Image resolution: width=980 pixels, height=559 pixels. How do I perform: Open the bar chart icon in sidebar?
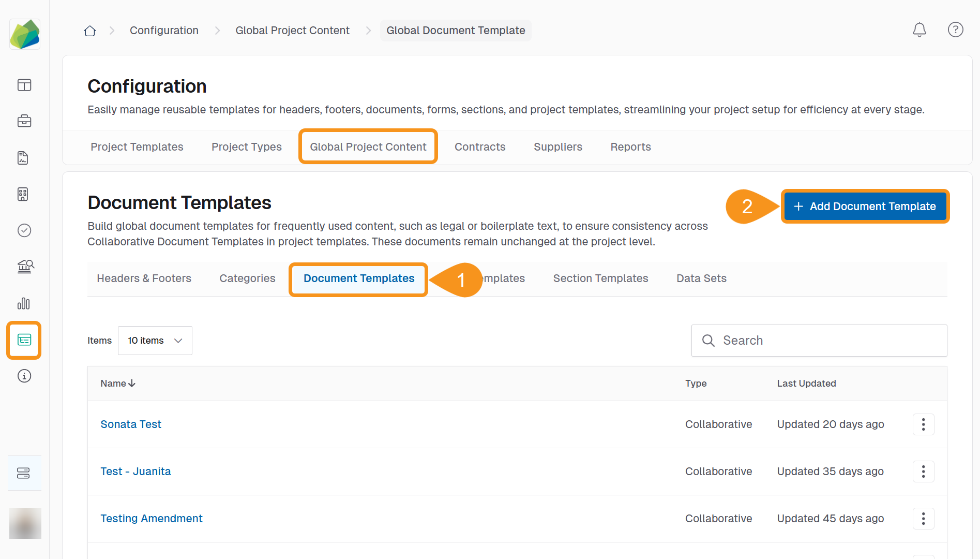(x=24, y=303)
